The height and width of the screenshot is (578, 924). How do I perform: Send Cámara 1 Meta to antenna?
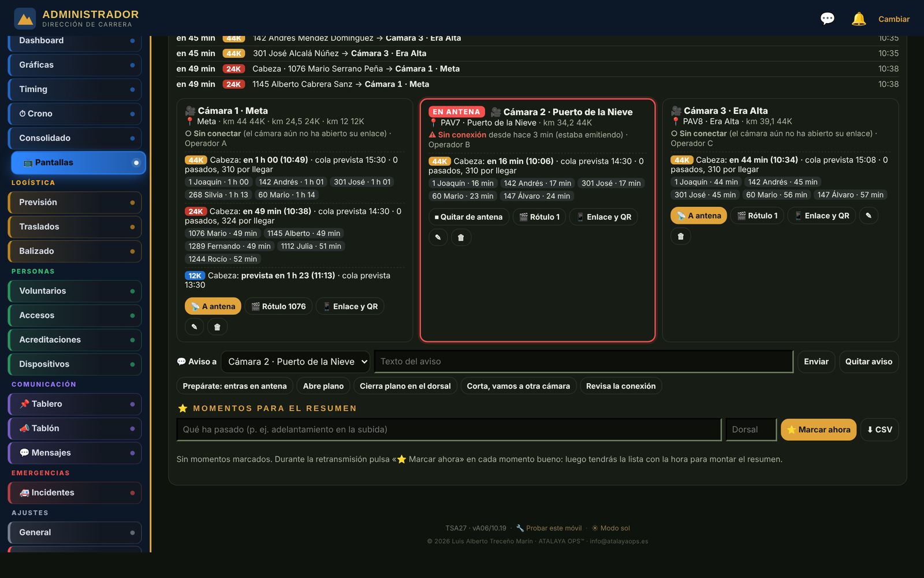click(213, 306)
